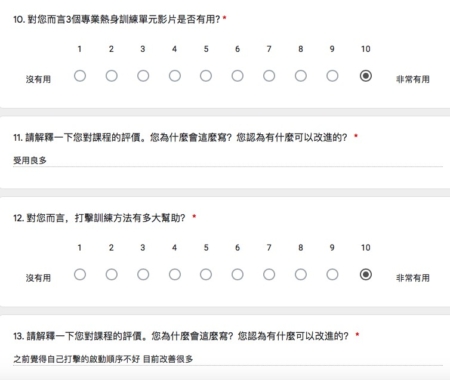Image resolution: width=450 pixels, height=380 pixels.
Task: Choose rating 1 on question 12 scale
Action: (80, 275)
